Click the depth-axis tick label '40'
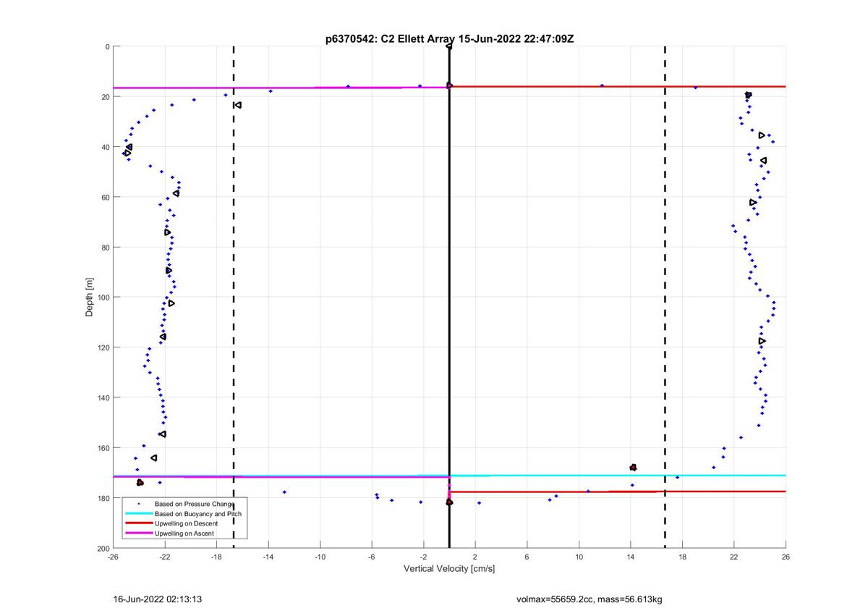The image size is (868, 616). coord(105,147)
